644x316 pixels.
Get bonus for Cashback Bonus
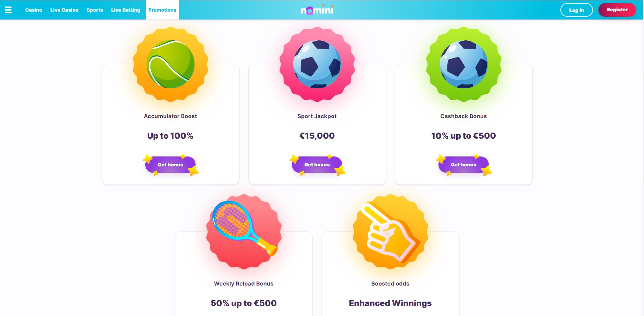pyautogui.click(x=464, y=165)
